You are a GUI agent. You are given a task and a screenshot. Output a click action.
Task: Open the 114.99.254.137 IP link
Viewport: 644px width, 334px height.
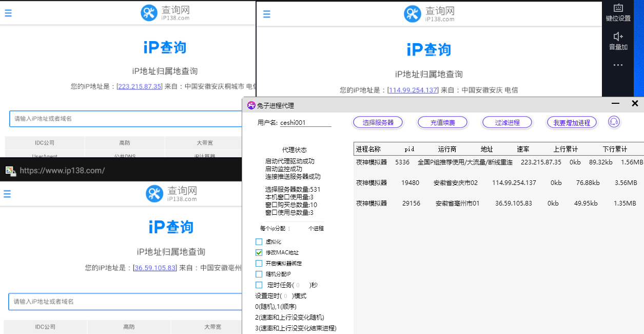tap(413, 90)
